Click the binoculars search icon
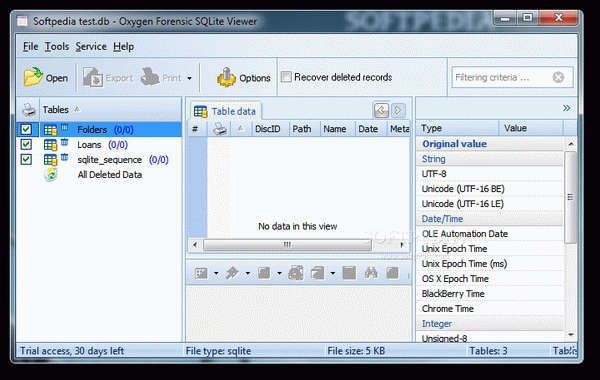 coord(371,273)
